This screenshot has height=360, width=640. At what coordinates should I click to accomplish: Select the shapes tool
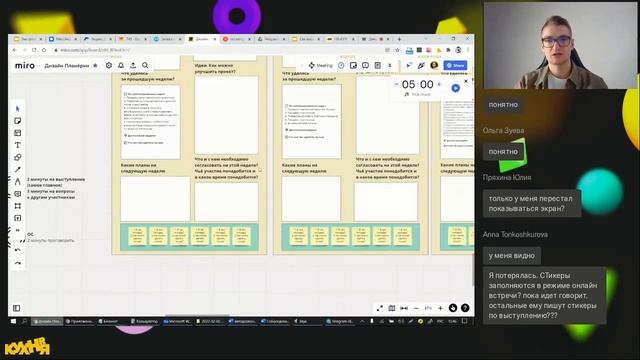click(18, 158)
